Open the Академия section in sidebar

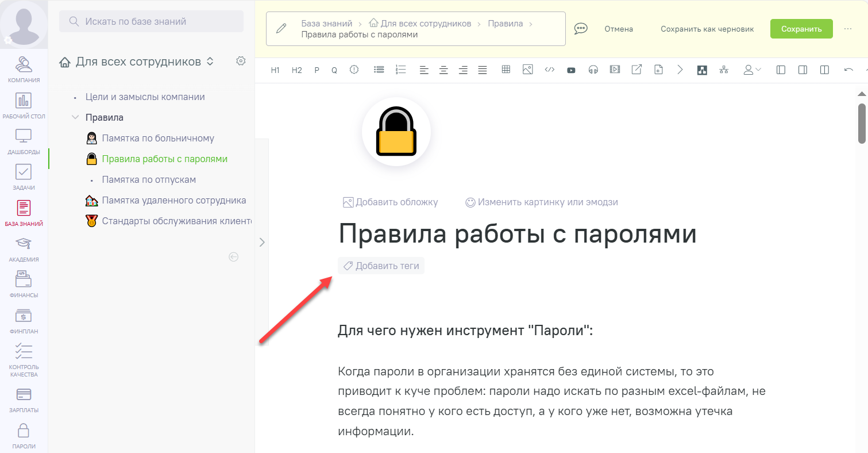(24, 248)
